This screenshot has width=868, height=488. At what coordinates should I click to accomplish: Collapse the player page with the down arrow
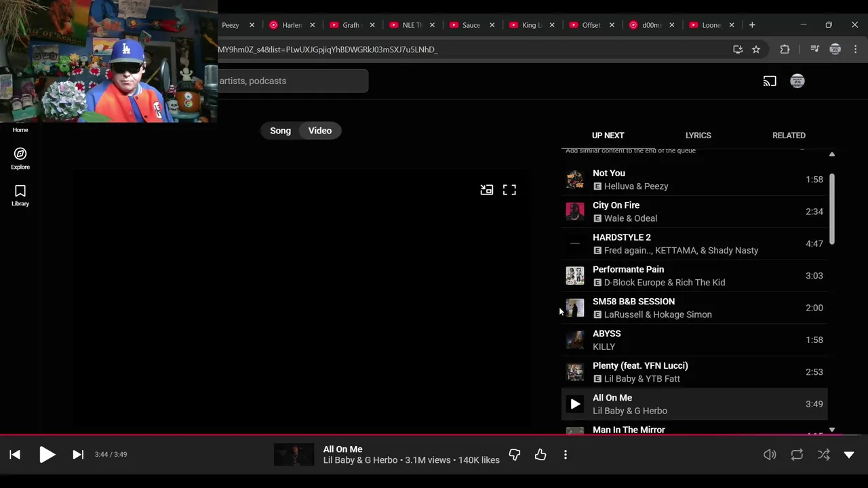click(849, 455)
